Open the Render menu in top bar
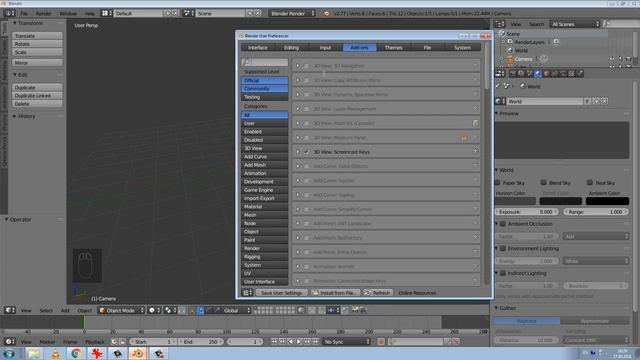Screen dimensions: 640x360 [43, 13]
